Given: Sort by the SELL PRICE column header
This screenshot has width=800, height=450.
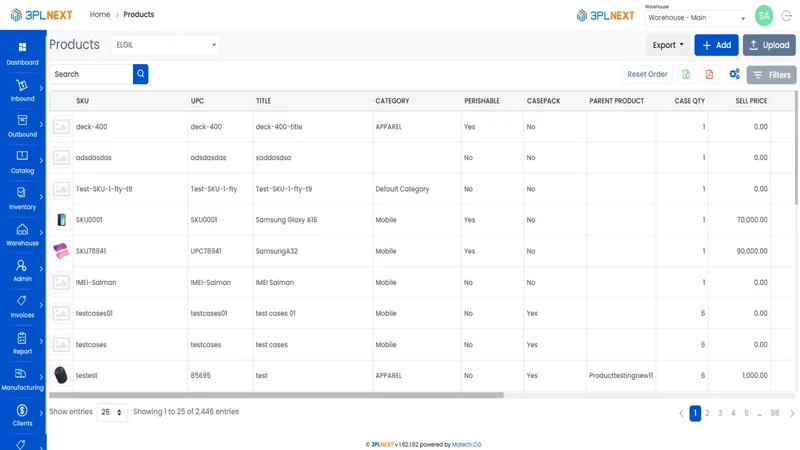Looking at the screenshot, I should click(x=751, y=101).
